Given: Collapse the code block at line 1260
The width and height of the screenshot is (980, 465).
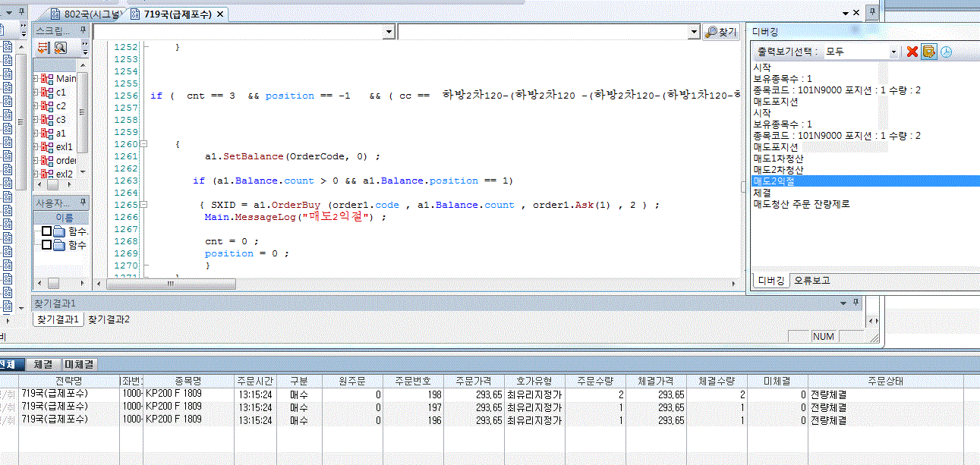Looking at the screenshot, I should click(x=146, y=144).
